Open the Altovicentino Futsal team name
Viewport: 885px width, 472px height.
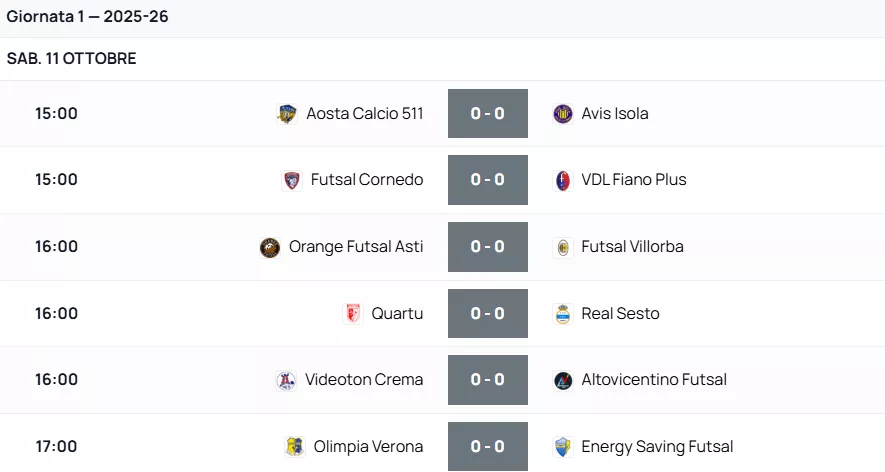pyautogui.click(x=654, y=380)
